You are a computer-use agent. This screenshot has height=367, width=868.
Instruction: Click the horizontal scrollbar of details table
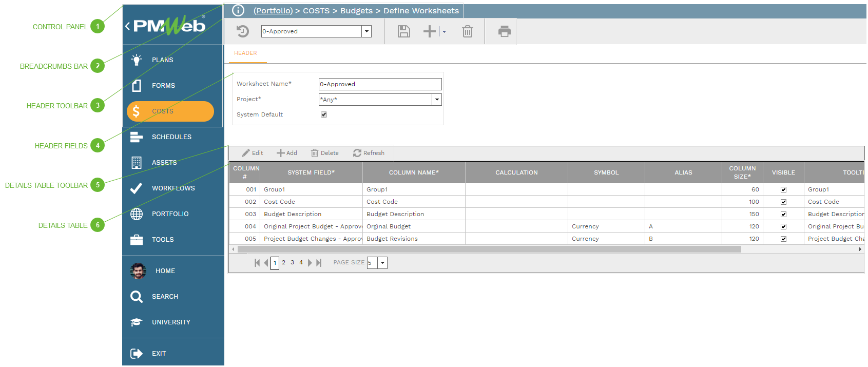489,249
